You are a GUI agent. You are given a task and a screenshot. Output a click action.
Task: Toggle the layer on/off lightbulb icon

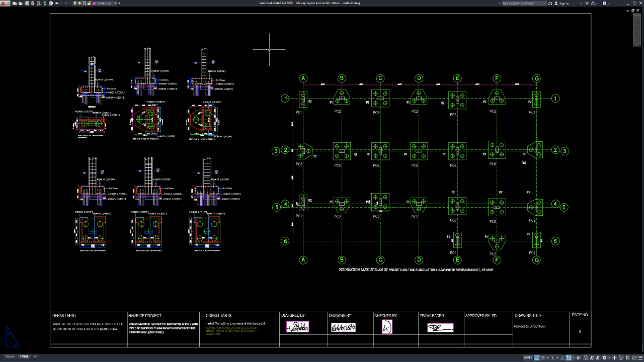(x=75, y=3)
